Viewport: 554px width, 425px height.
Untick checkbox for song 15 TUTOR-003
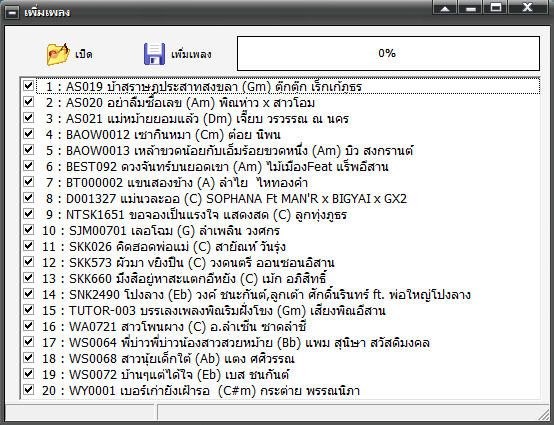tap(28, 309)
